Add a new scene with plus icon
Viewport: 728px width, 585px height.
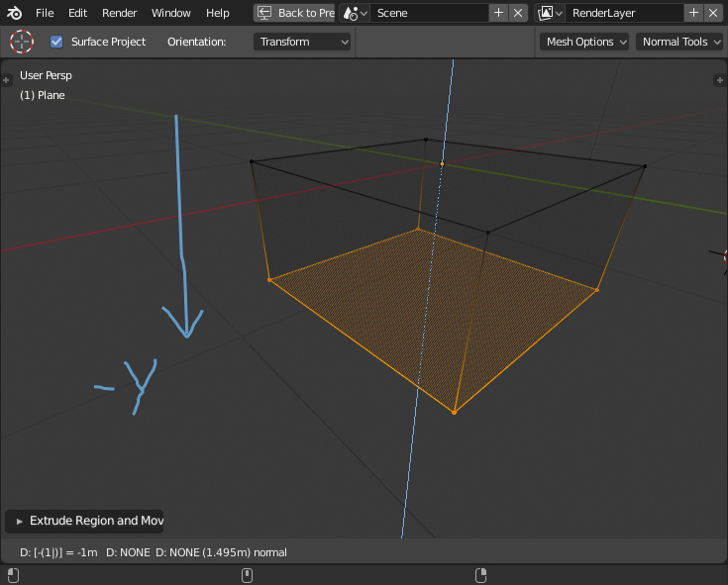click(x=498, y=13)
